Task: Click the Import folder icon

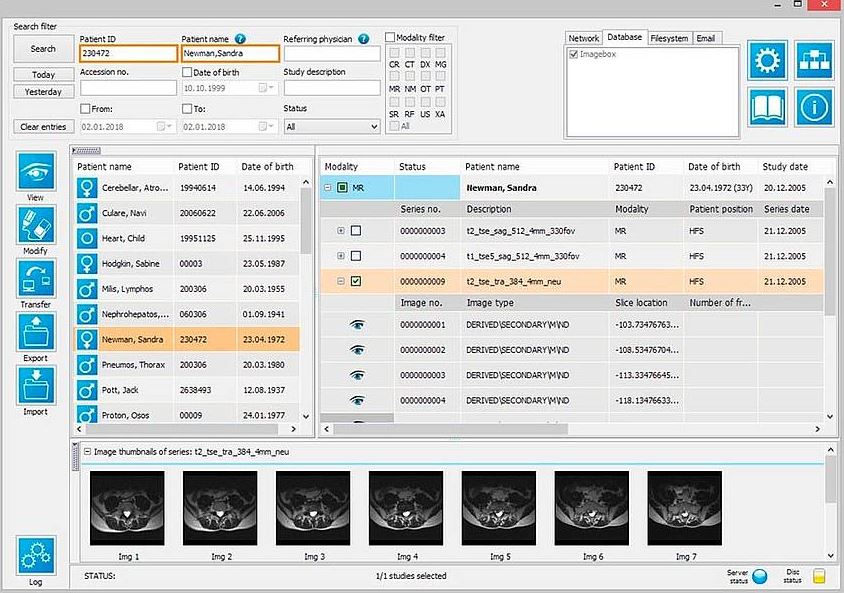Action: (x=36, y=385)
